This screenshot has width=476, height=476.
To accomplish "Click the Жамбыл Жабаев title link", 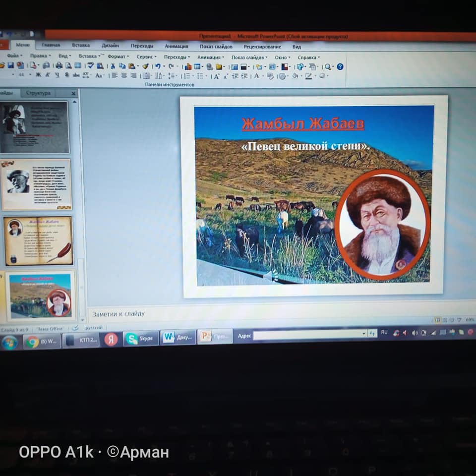I will coord(303,123).
